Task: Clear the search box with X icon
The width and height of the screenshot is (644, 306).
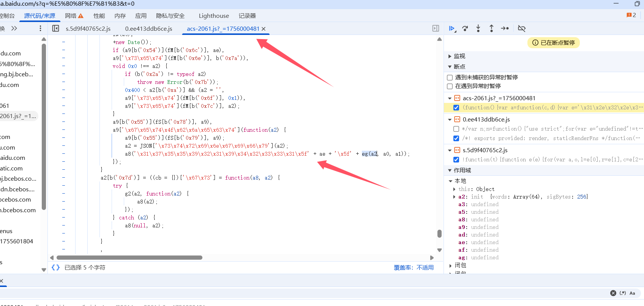Action: 613,293
